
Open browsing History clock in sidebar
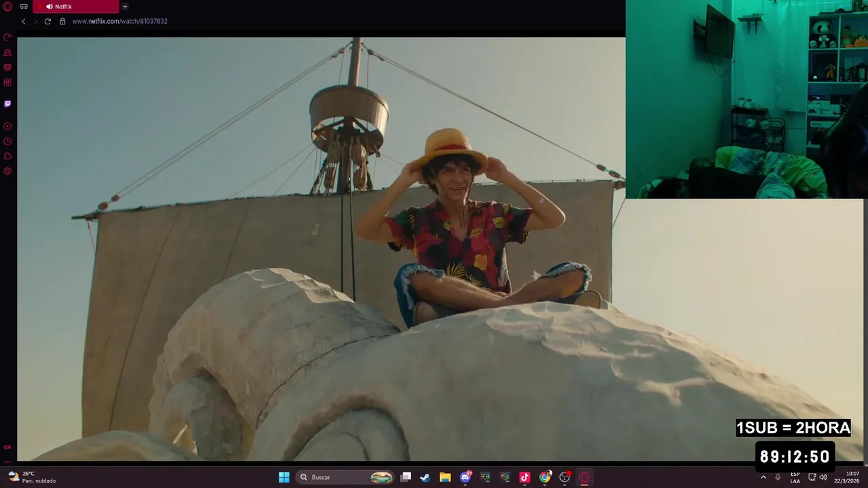coord(7,142)
